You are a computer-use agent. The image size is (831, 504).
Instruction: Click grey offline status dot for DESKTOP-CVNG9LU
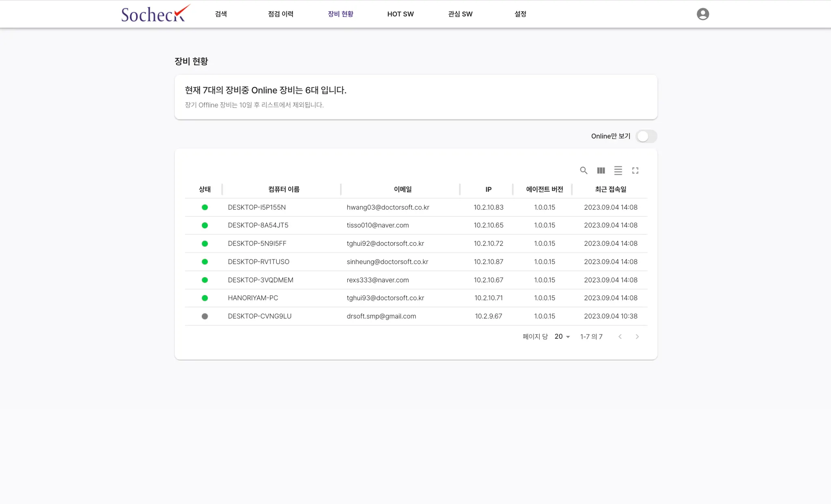tap(205, 316)
